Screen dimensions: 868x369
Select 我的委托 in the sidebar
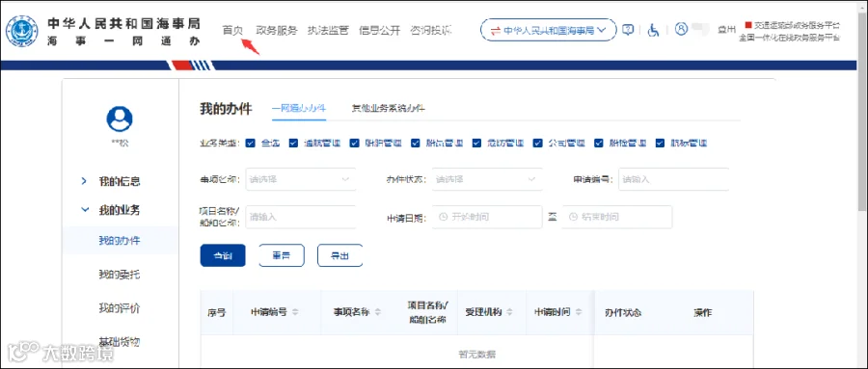coord(120,274)
